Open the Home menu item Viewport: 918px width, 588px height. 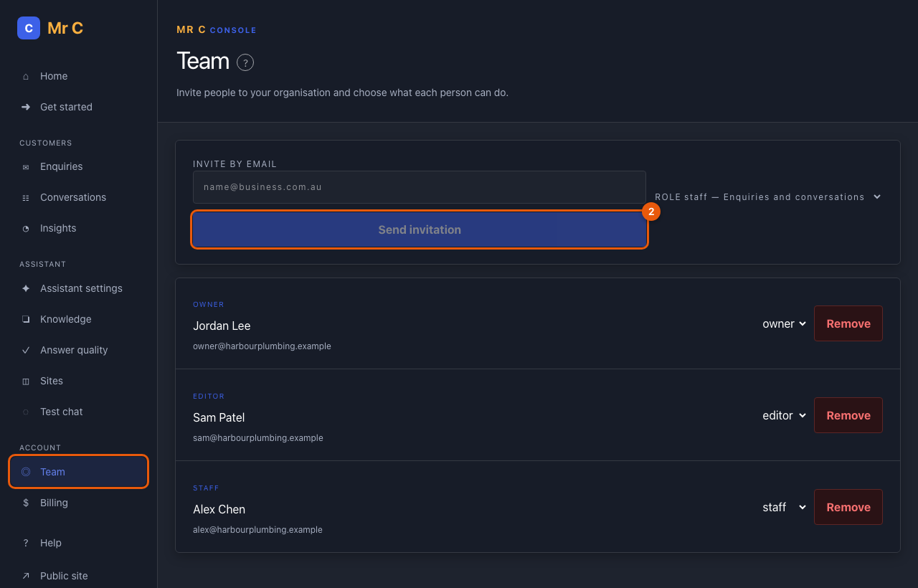pos(79,76)
